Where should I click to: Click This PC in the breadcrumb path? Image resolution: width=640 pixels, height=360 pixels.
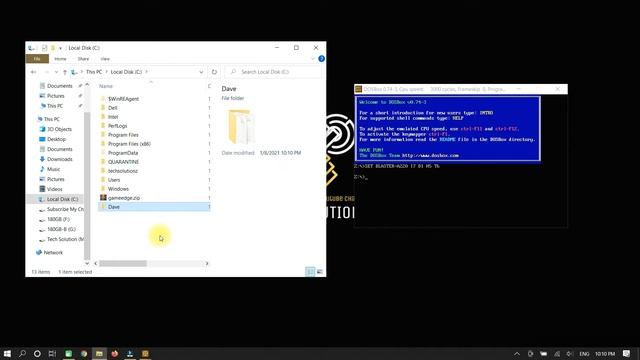click(x=94, y=72)
